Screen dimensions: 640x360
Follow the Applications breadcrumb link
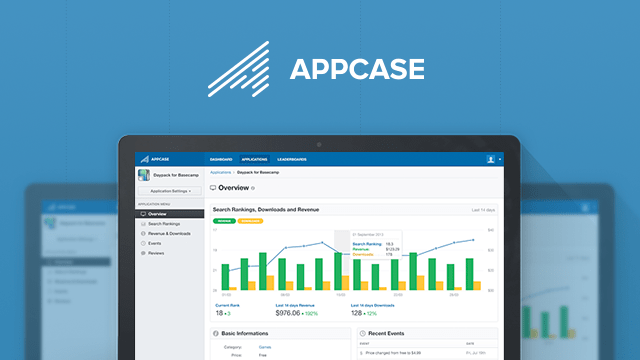tap(220, 172)
